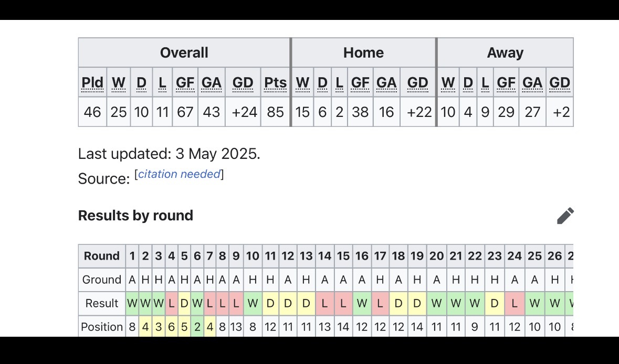Click the Position 13 cell in round 9
The image size is (619, 364).
[x=236, y=327]
